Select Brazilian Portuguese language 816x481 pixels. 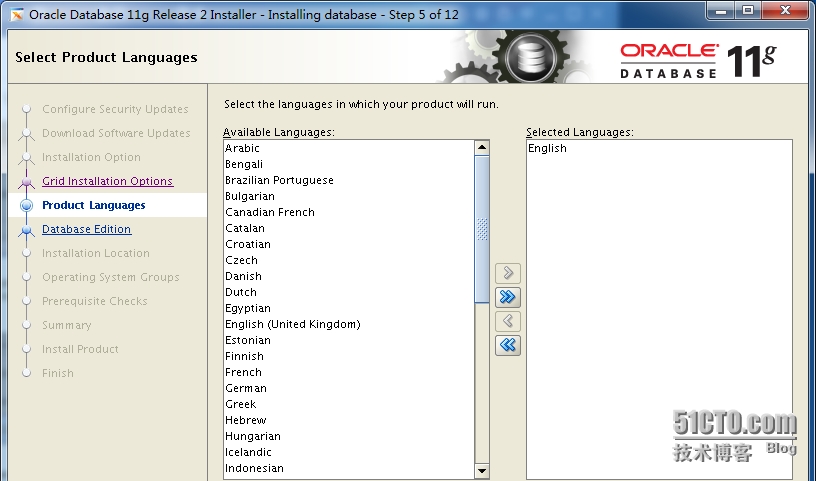coord(349,180)
